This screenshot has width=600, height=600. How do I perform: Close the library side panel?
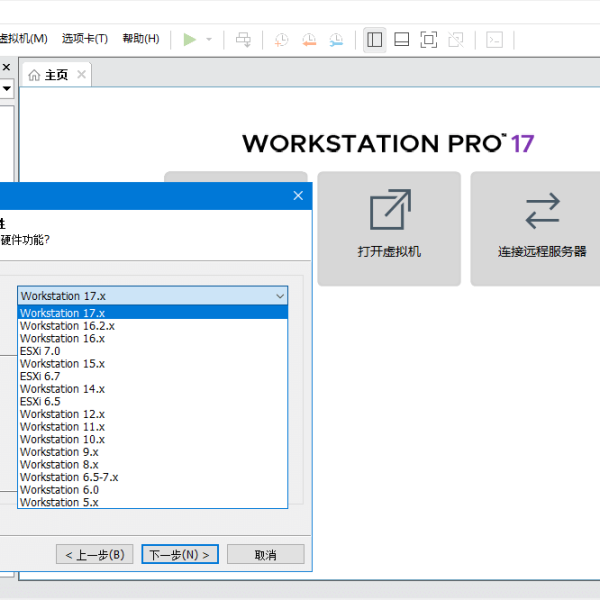point(6,67)
